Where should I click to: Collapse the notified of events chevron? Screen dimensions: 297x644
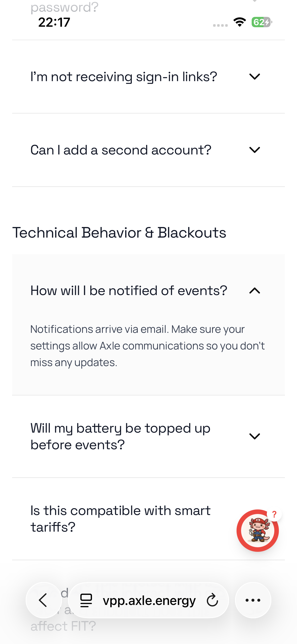(254, 291)
